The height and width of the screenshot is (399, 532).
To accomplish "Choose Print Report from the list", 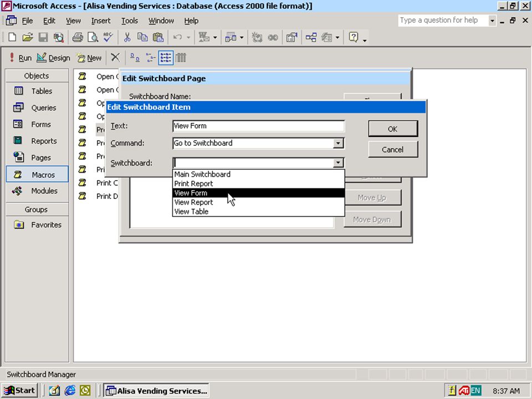I will click(x=259, y=183).
